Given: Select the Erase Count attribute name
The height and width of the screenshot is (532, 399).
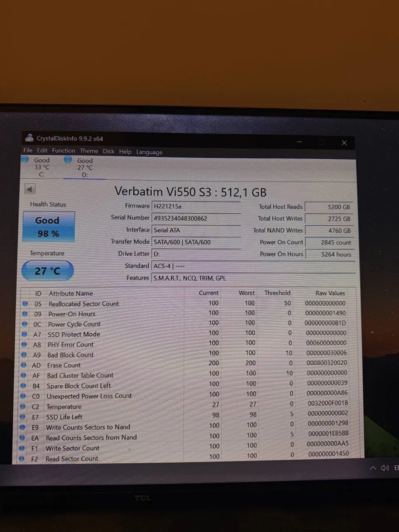Looking at the screenshot, I should [x=64, y=365].
